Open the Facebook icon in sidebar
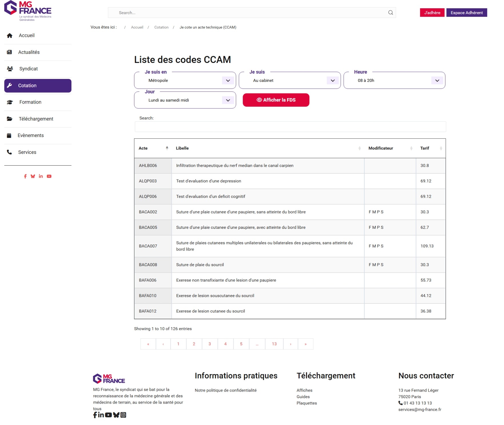 pos(25,176)
